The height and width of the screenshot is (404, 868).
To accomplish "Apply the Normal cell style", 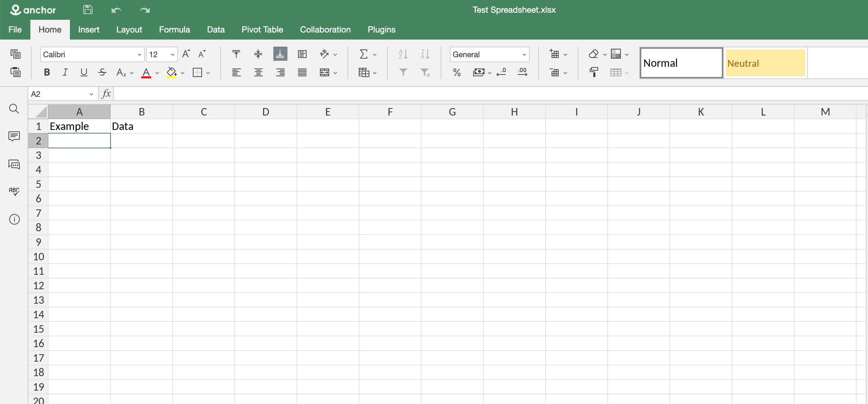I will tap(681, 63).
